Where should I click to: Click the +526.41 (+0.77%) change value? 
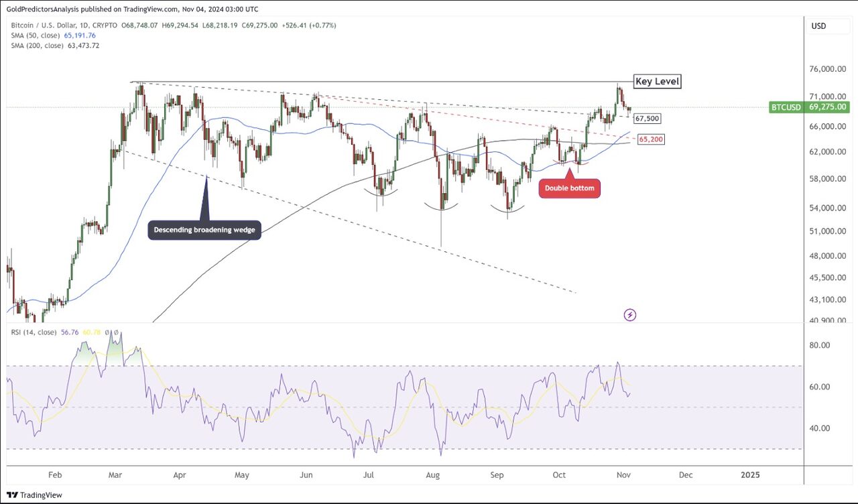coord(308,25)
